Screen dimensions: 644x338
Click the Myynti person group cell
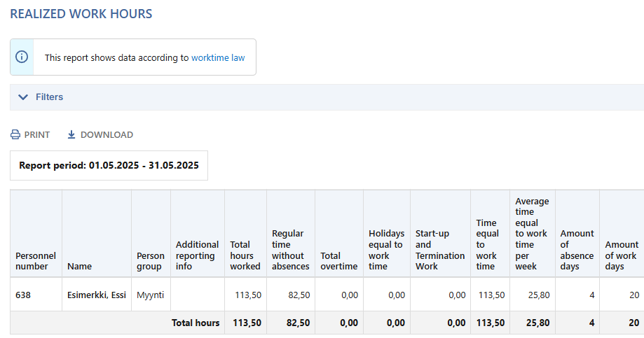point(151,295)
